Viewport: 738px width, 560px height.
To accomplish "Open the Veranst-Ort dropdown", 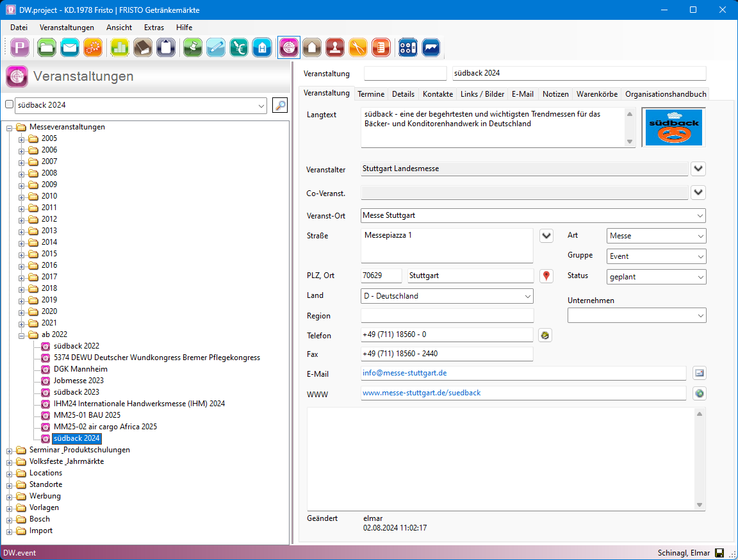I will pos(700,215).
